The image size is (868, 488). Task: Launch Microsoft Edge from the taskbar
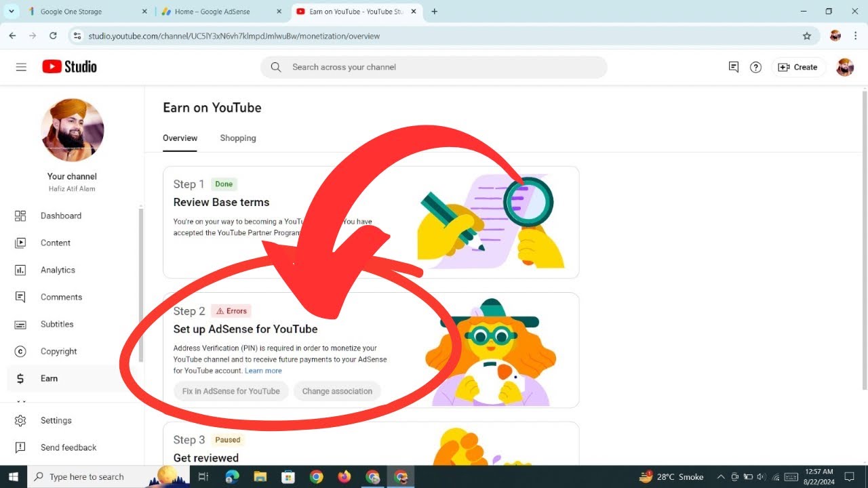coord(232,476)
